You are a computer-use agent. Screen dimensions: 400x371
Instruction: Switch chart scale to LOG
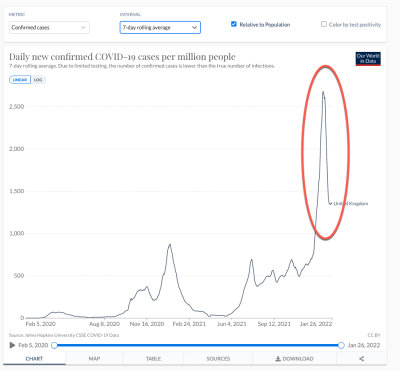pyautogui.click(x=38, y=80)
